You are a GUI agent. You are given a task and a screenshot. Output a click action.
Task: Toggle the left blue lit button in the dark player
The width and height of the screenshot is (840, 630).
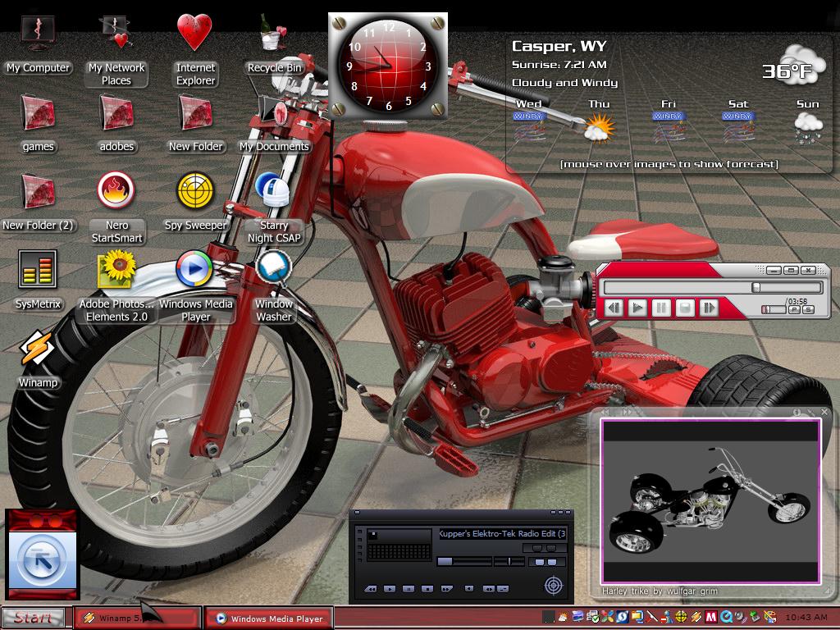click(x=540, y=562)
